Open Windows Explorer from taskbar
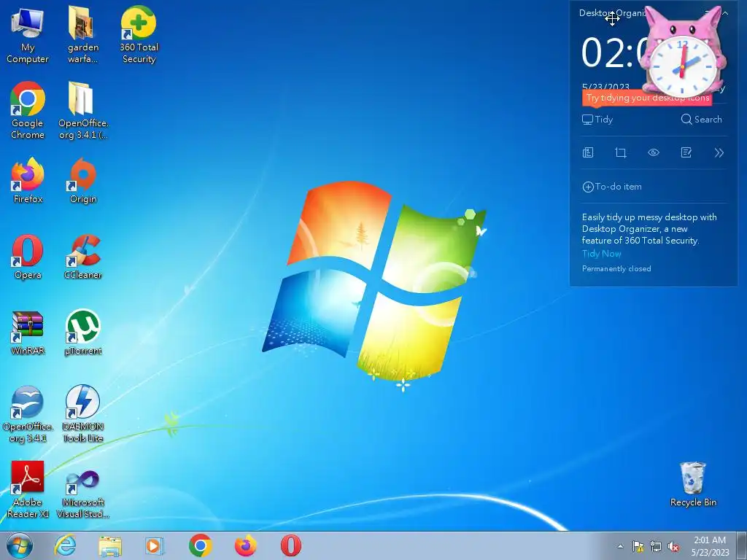 tap(110, 545)
